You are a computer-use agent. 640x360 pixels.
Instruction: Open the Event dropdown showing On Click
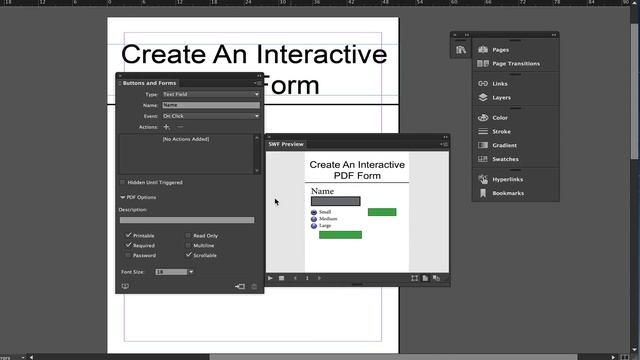tap(211, 116)
